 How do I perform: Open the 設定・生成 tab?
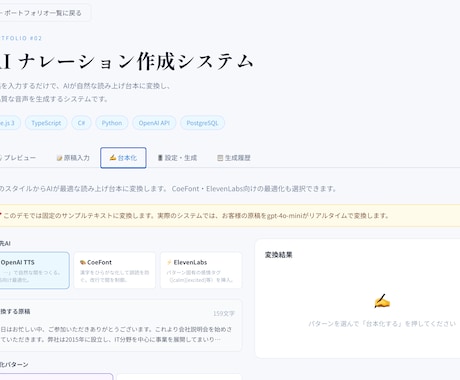pos(177,158)
